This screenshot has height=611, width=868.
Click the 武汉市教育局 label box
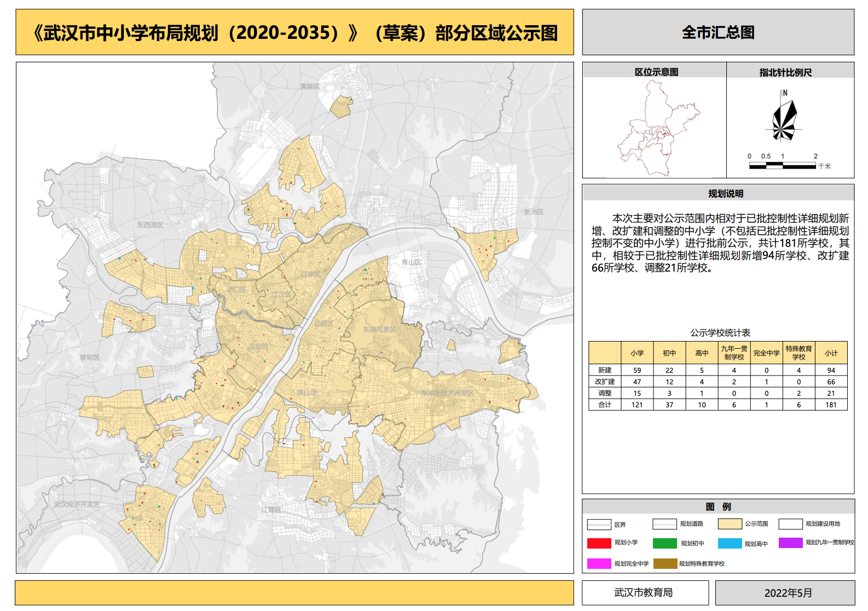(645, 592)
